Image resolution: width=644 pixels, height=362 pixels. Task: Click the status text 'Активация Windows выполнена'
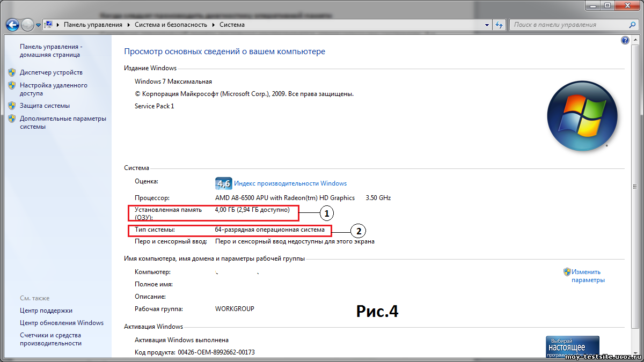[181, 340]
